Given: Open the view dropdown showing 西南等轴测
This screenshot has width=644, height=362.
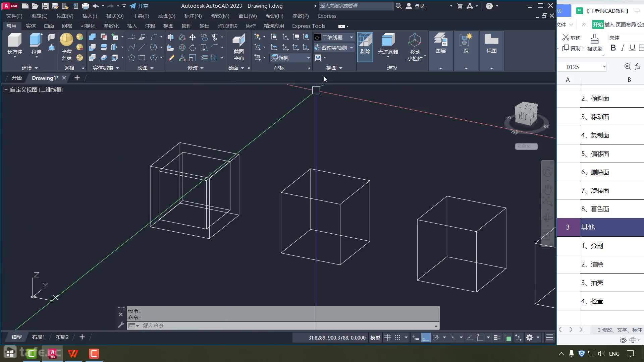Looking at the screenshot, I should (x=334, y=48).
